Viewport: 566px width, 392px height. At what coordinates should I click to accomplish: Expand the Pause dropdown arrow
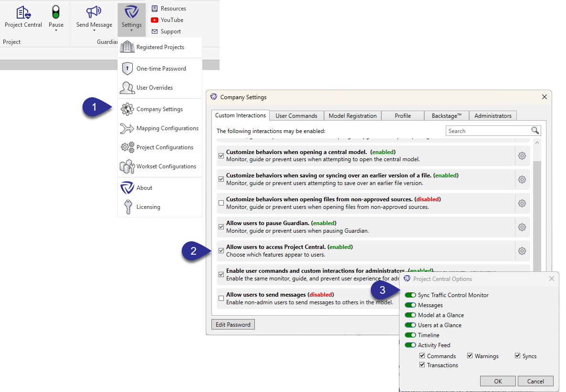[56, 31]
